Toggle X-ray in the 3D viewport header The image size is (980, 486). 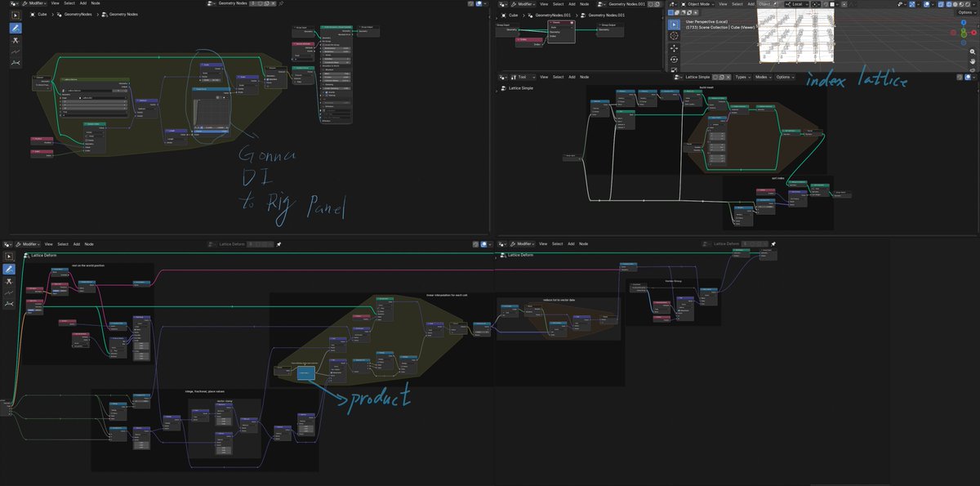940,4
